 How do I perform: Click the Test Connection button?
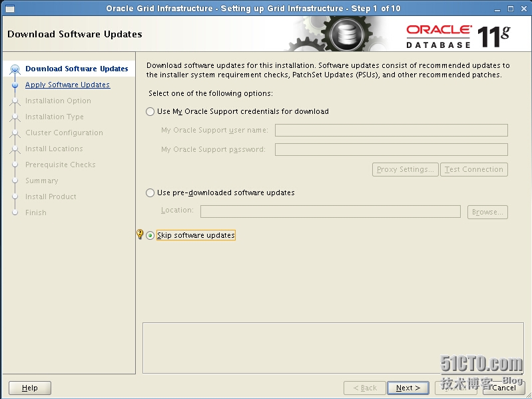(x=474, y=169)
